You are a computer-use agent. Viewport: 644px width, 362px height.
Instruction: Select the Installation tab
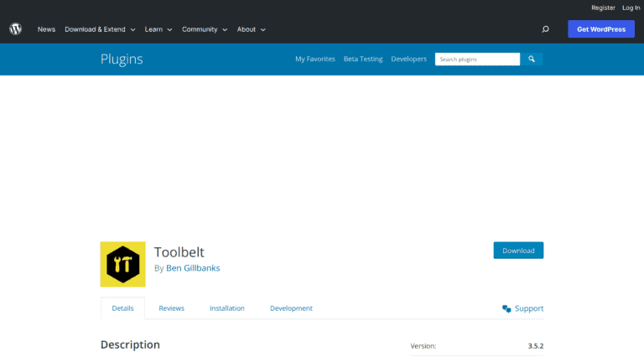pos(226,308)
